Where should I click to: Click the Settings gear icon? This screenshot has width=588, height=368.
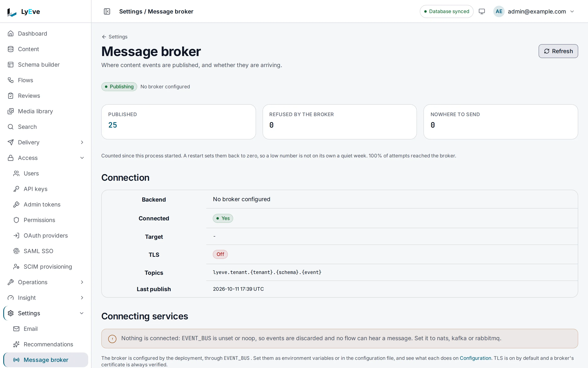(11, 313)
